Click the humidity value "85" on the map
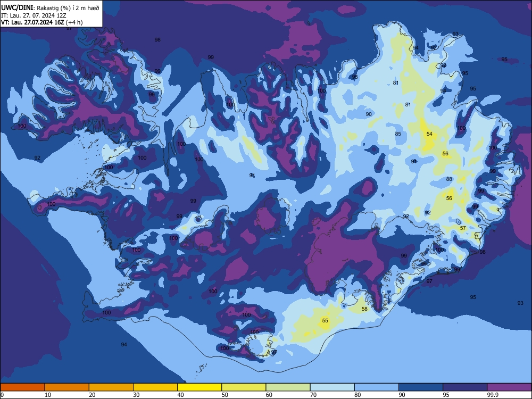 point(398,134)
